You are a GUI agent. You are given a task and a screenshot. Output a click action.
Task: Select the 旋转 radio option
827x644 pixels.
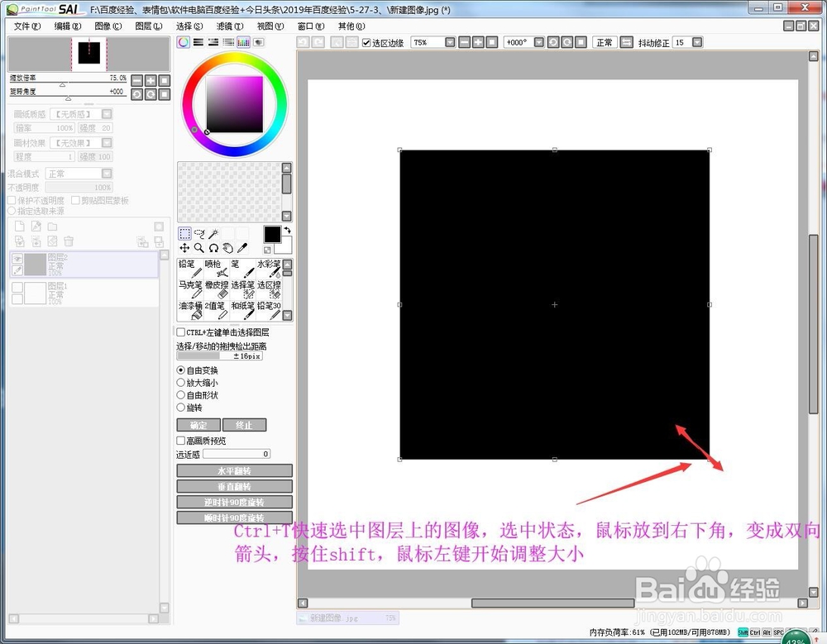(180, 408)
